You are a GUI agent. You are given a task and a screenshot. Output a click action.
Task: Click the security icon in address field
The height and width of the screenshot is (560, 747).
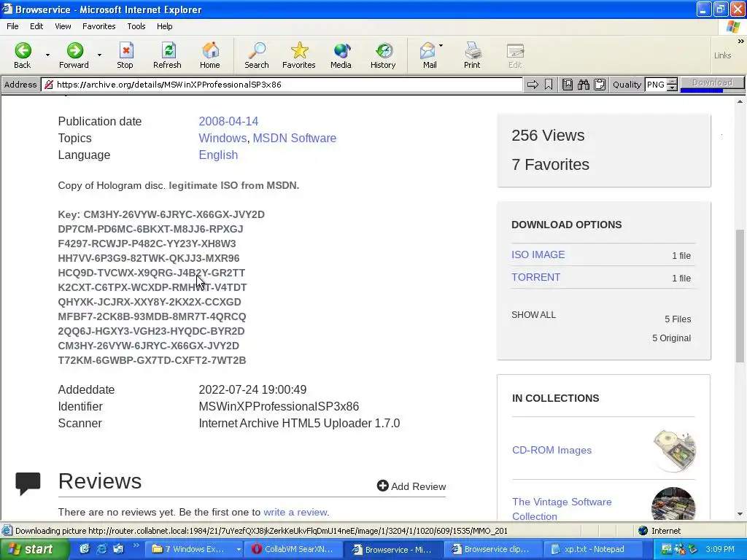(x=49, y=85)
